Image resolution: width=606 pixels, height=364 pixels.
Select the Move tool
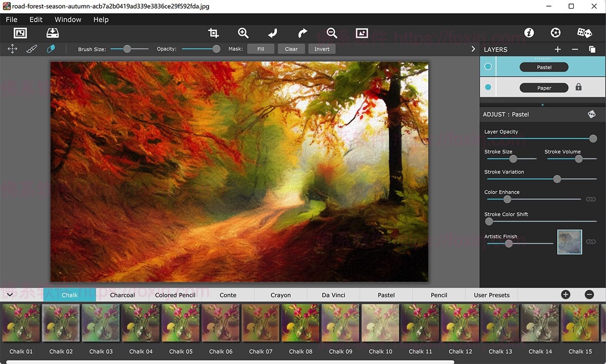[12, 48]
